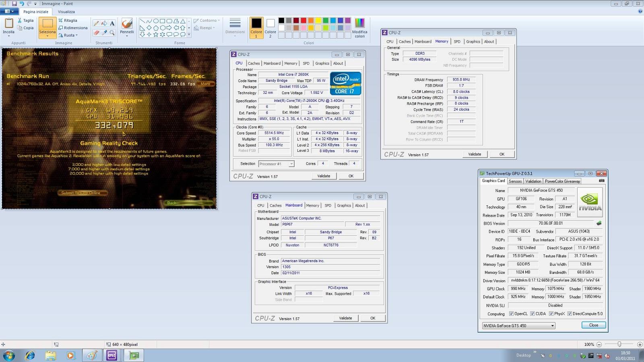Open the Processor #1 selection dropdown
Viewport: 644px width, 362px height.
(291, 164)
